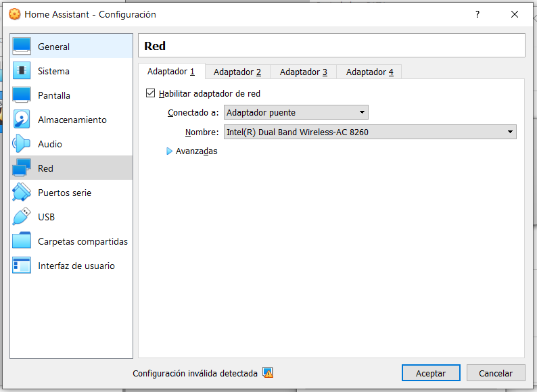
Task: Click the invalid configuration warning icon
Action: coord(268,372)
